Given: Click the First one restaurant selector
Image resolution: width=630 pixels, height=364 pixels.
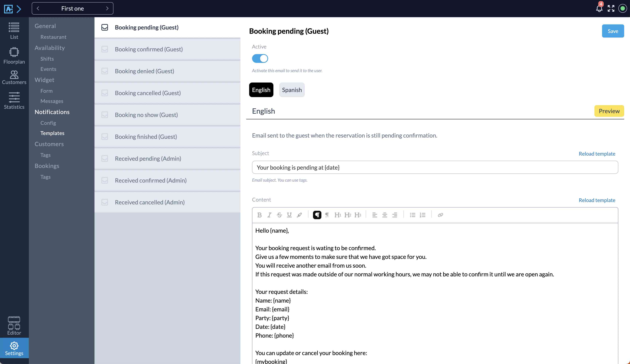Looking at the screenshot, I should pos(72,8).
